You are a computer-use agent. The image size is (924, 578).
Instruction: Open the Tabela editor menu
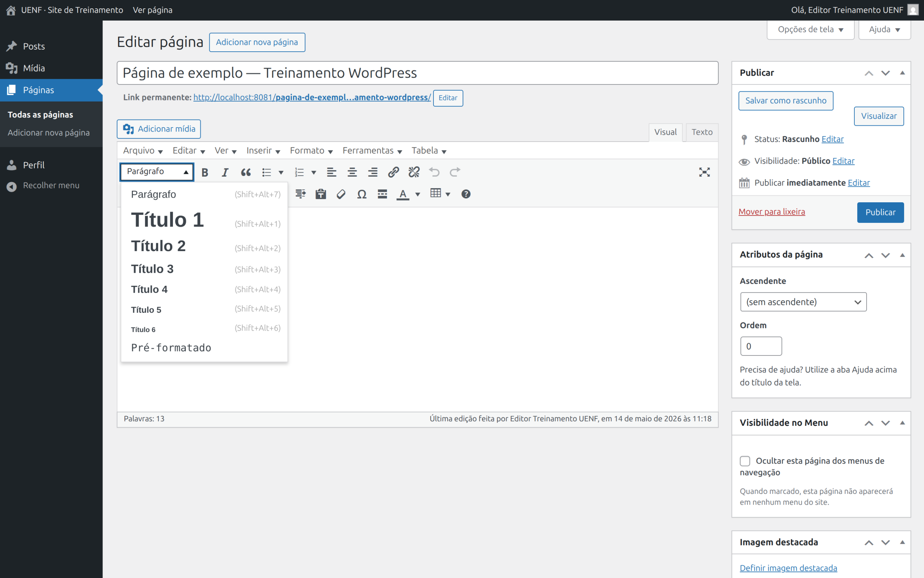point(428,151)
